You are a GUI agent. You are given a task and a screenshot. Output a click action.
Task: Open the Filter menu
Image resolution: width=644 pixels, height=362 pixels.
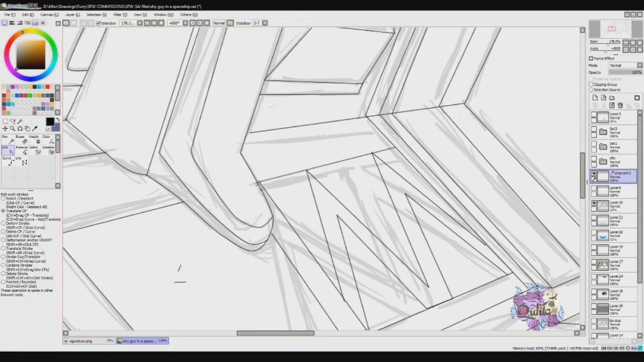point(120,15)
